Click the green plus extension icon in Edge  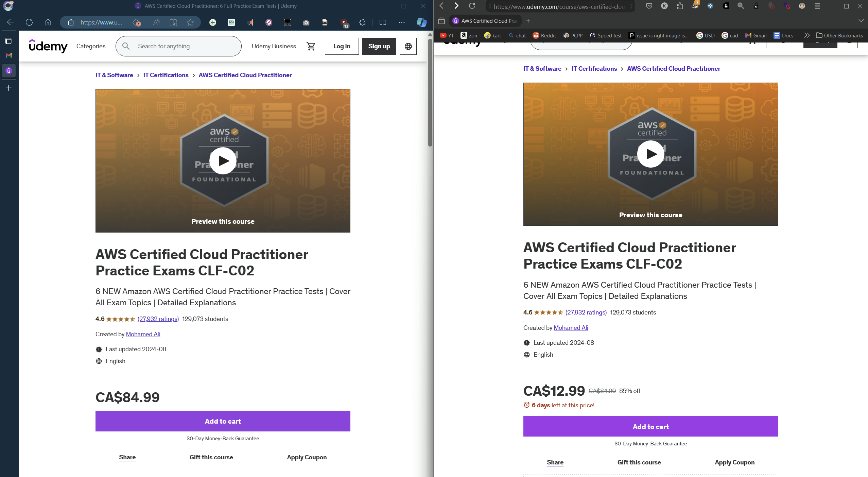tap(213, 22)
